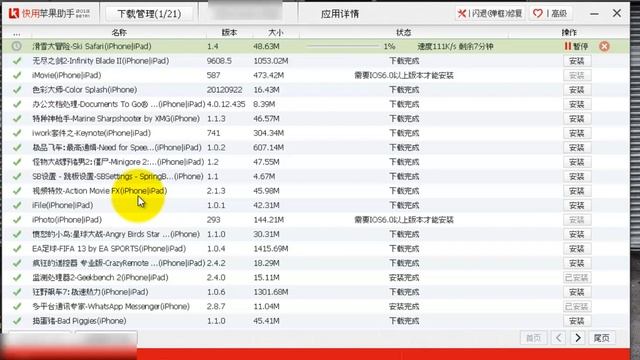Click green checkmark for Bad Piggies row
The height and width of the screenshot is (360, 640).
(17, 321)
